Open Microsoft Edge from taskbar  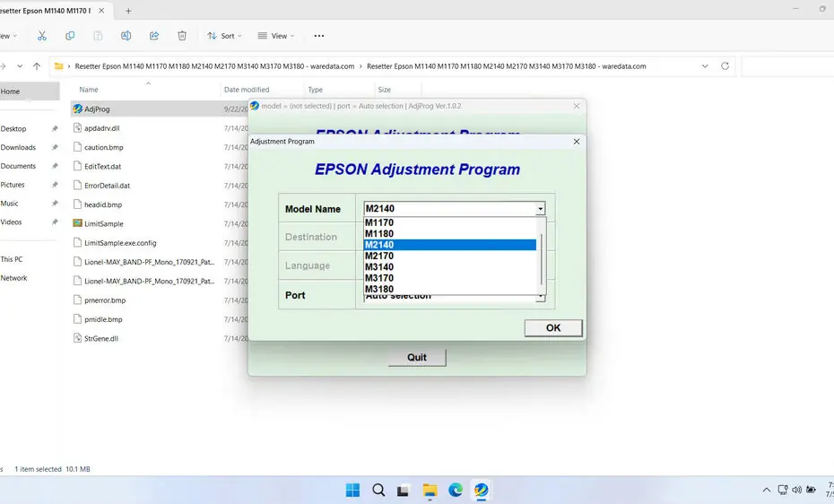456,490
